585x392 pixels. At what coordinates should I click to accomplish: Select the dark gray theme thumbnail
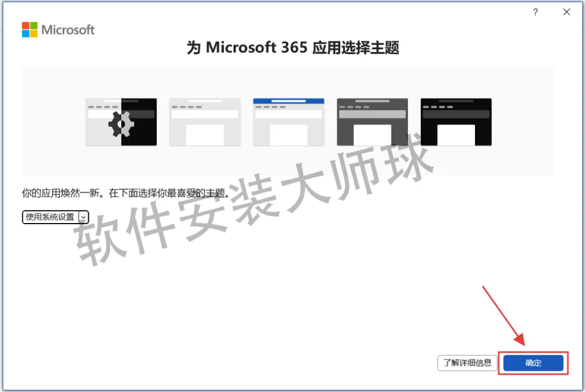coord(372,122)
